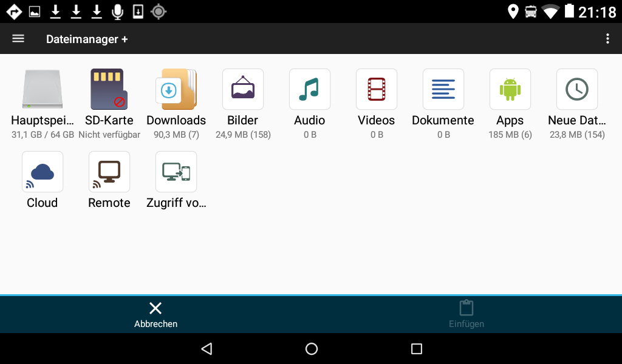622x364 pixels.
Task: Click the Dateimanager + title
Action: (x=87, y=39)
